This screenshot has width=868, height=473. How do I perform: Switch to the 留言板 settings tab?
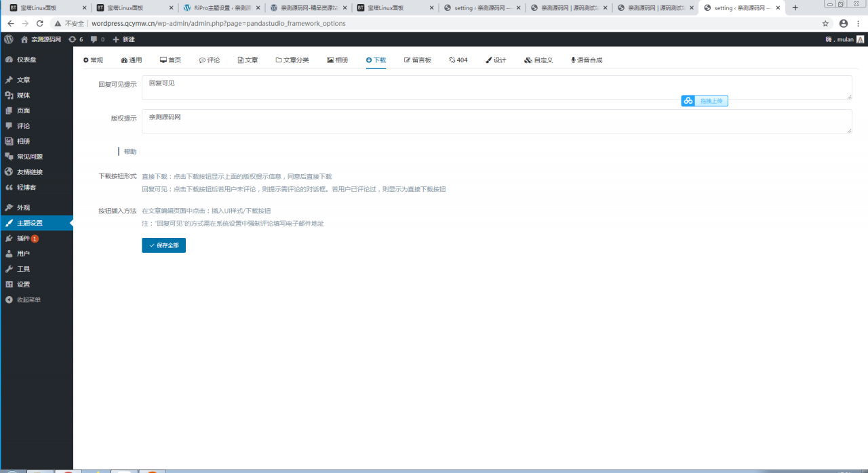tap(418, 60)
